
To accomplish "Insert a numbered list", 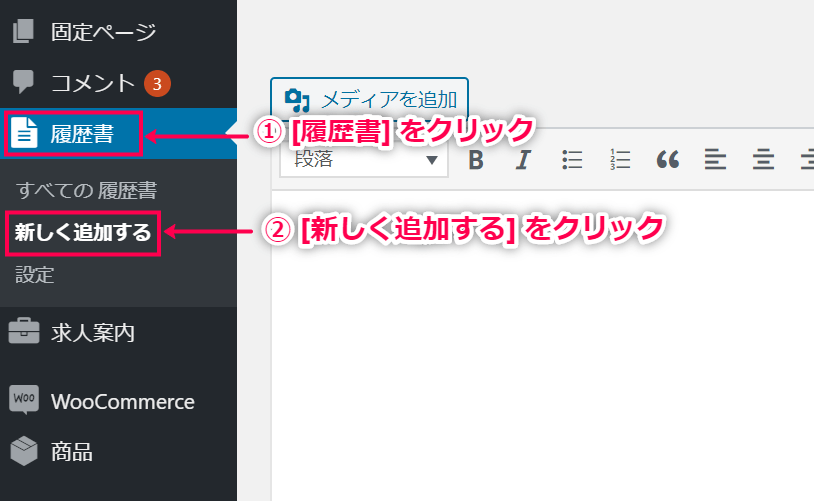I will 619,159.
